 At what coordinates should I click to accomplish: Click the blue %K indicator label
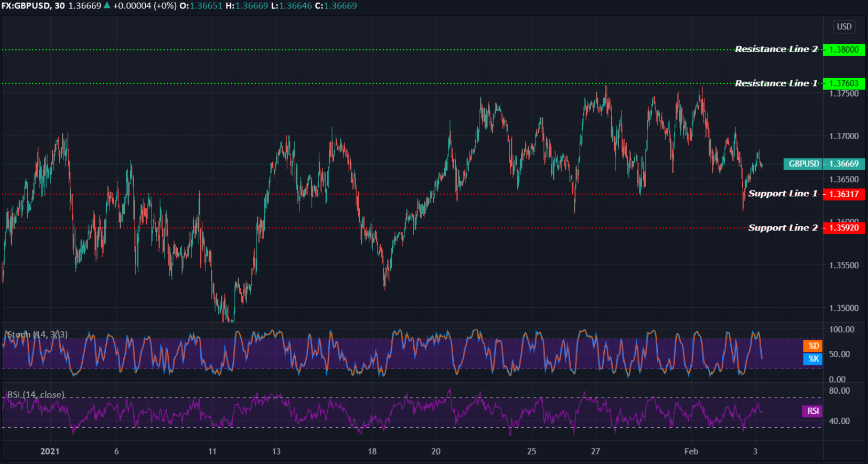point(813,359)
